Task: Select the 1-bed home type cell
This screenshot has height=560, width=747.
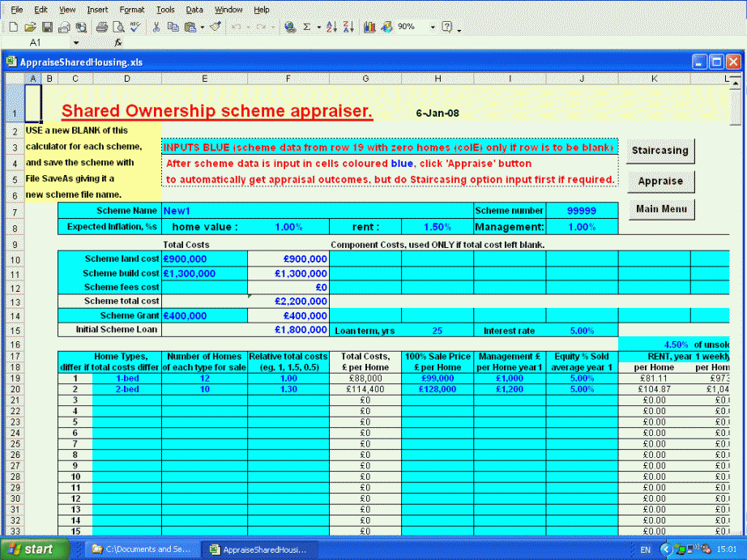Action: 127,378
